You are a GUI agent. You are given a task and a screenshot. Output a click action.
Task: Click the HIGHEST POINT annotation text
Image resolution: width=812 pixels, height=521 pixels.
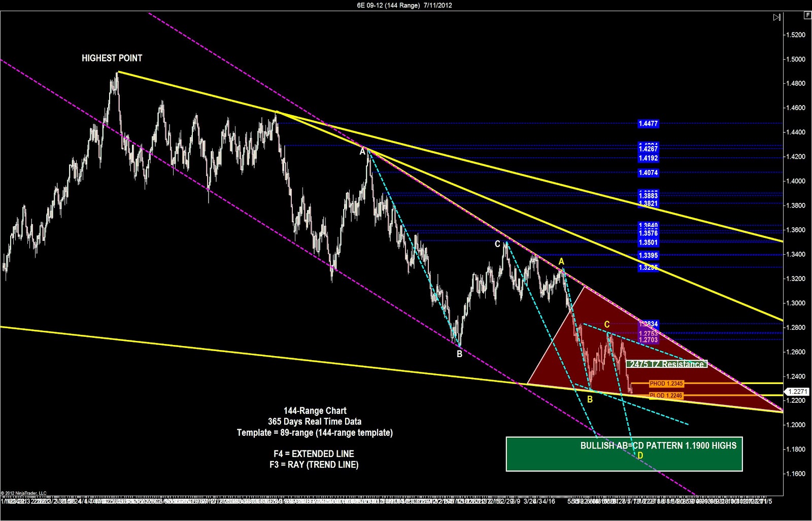(112, 58)
